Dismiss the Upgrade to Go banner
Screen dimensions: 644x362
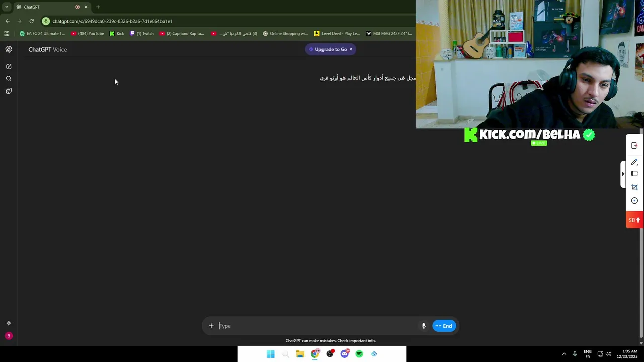351,49
